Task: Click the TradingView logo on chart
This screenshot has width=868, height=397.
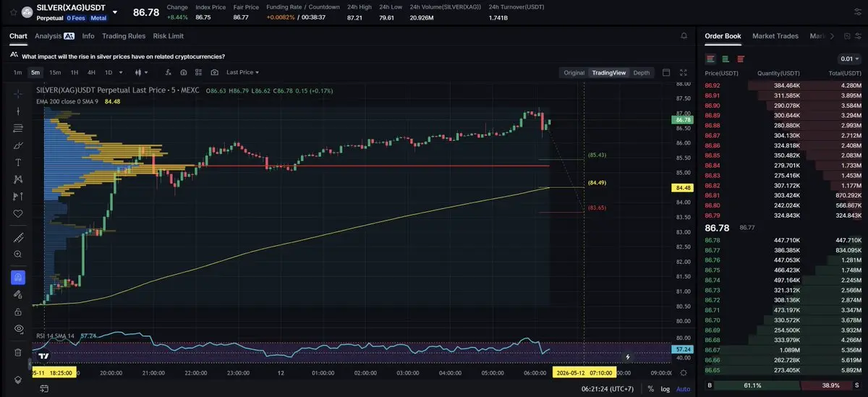Action: 43,356
